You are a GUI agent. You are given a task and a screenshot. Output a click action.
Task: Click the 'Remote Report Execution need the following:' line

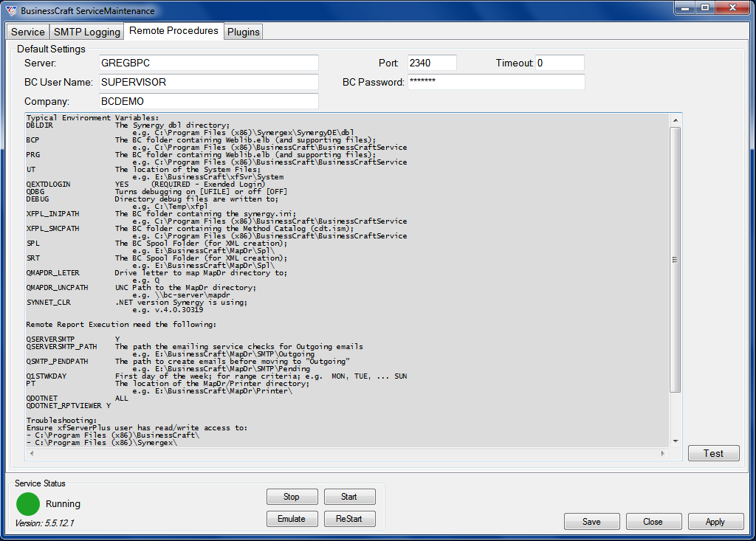click(122, 325)
